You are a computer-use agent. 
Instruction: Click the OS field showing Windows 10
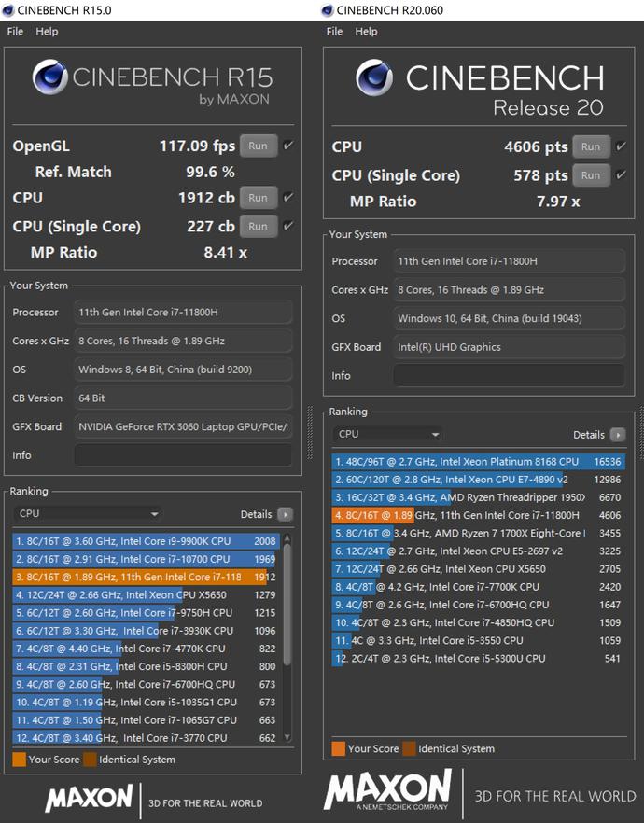[509, 318]
